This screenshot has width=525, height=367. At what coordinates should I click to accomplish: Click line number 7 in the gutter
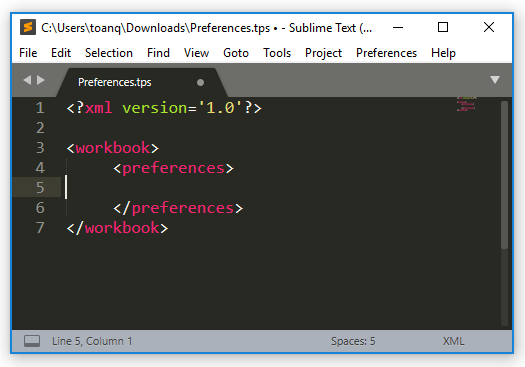click(x=40, y=228)
